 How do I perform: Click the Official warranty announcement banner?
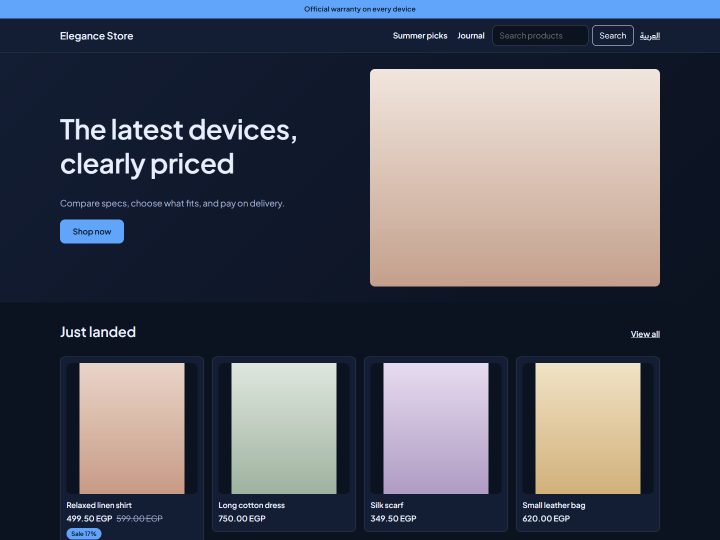click(360, 9)
